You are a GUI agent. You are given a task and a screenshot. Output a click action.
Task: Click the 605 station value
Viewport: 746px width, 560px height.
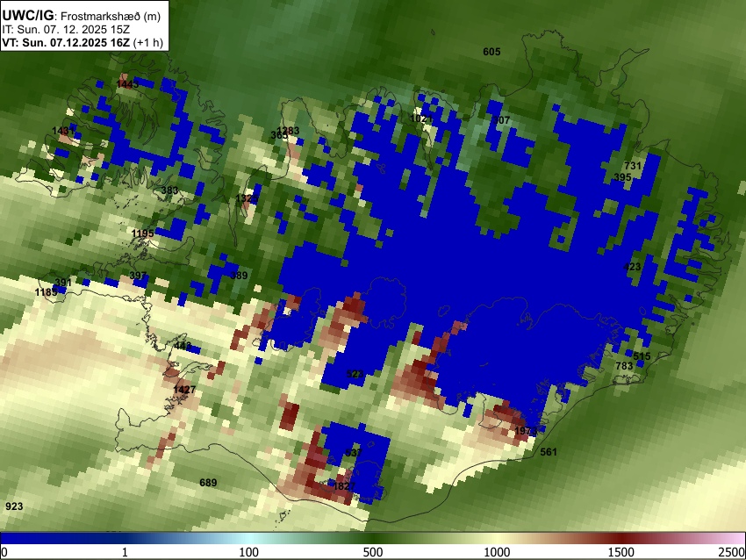pos(491,52)
